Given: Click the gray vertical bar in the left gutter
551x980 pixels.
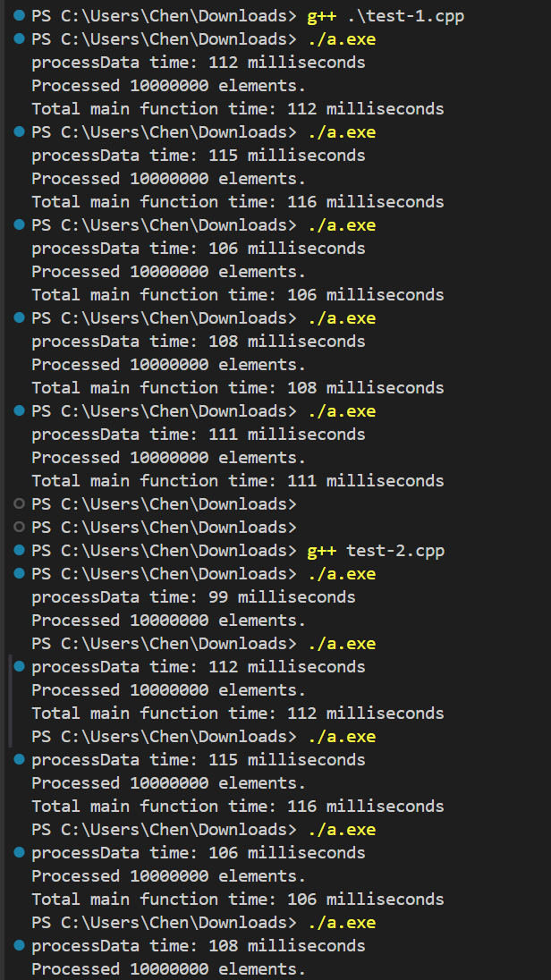Looking at the screenshot, I should tap(11, 701).
